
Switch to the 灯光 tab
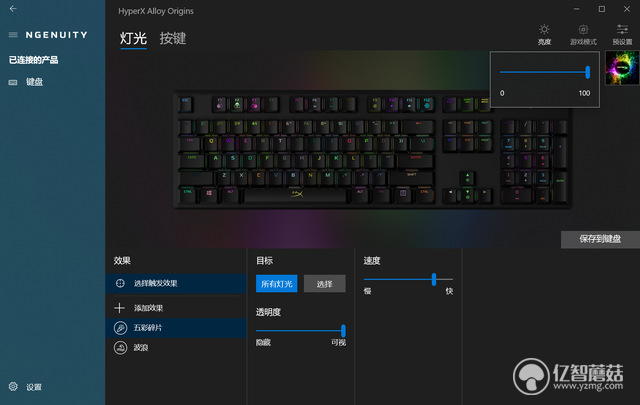[x=133, y=38]
